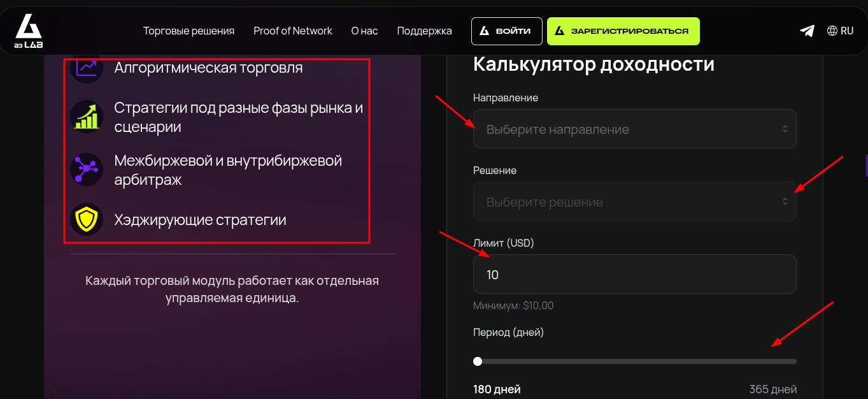Click the Алгоритмическая торговля text
Viewport: 868px width, 399px height.
208,68
